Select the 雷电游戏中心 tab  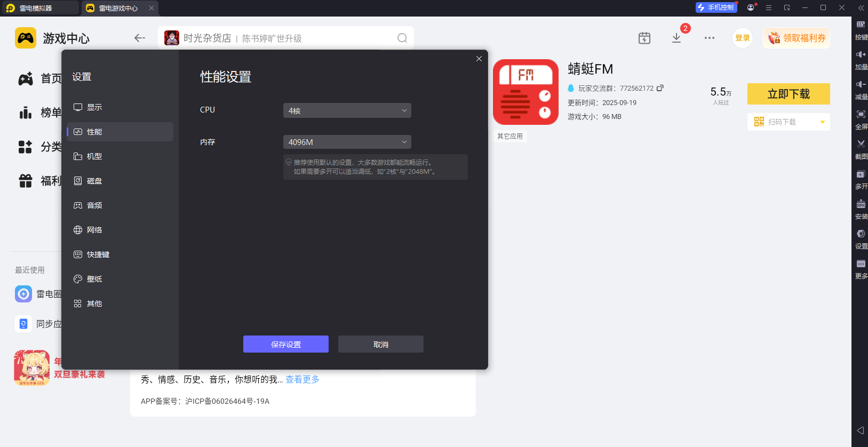point(117,8)
